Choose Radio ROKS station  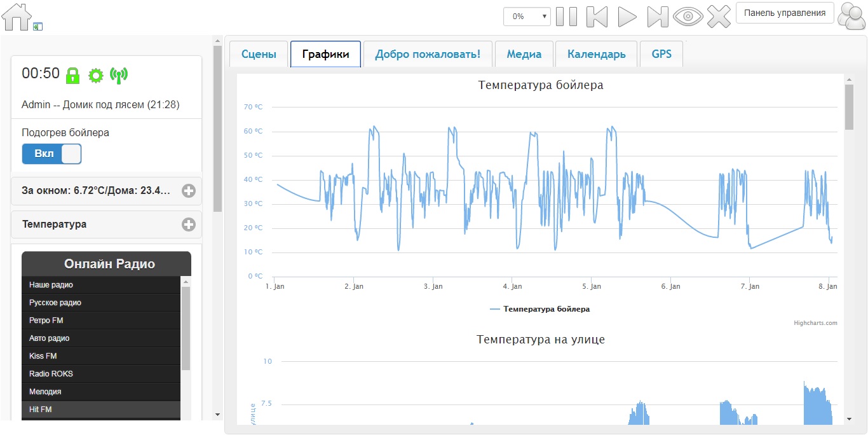click(101, 374)
